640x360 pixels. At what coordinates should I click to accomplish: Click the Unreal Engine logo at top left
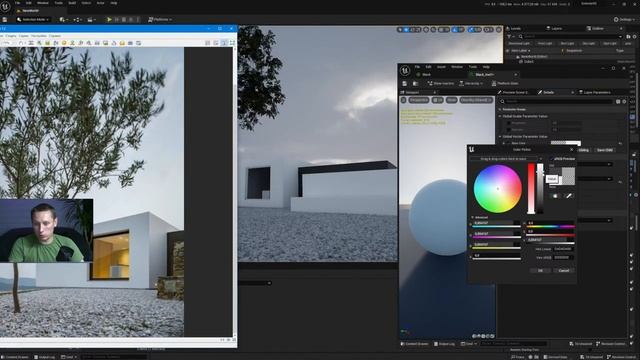tap(5, 6)
